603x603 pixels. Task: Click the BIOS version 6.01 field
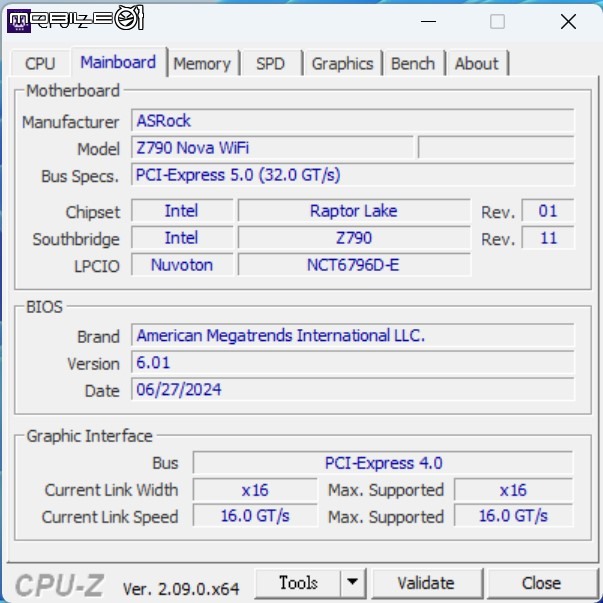[353, 362]
